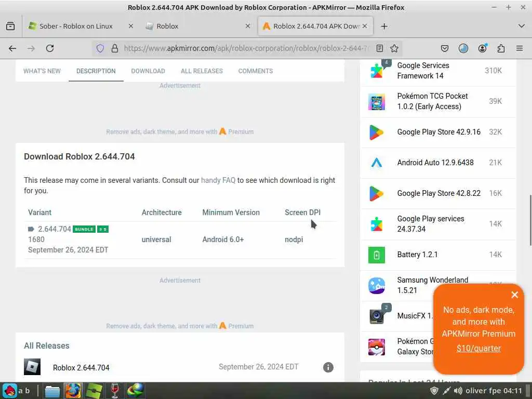This screenshot has width=532, height=399.
Task: Open Samsung Wonderland 1.5.21 entry
Action: click(433, 285)
